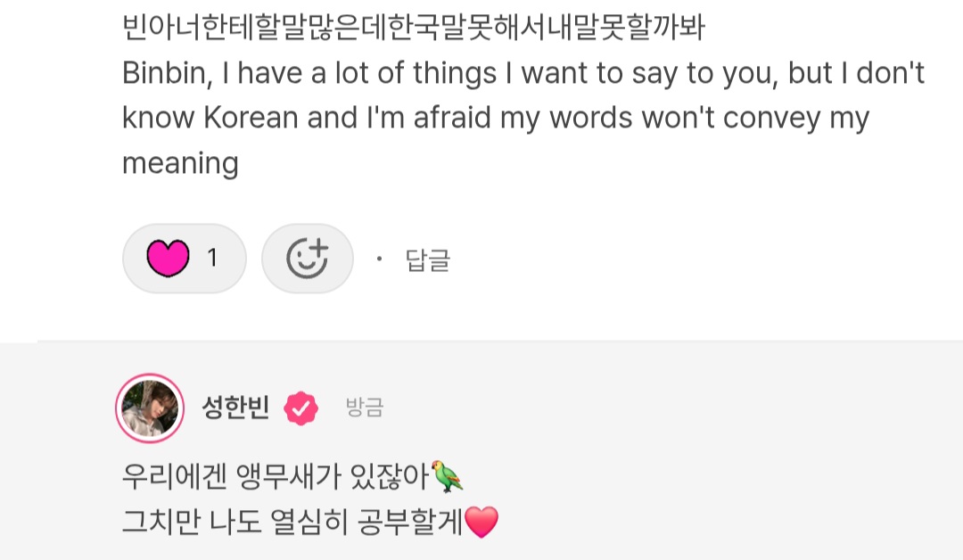963x560 pixels.
Task: Like the comment with the pink heart
Action: pos(168,259)
